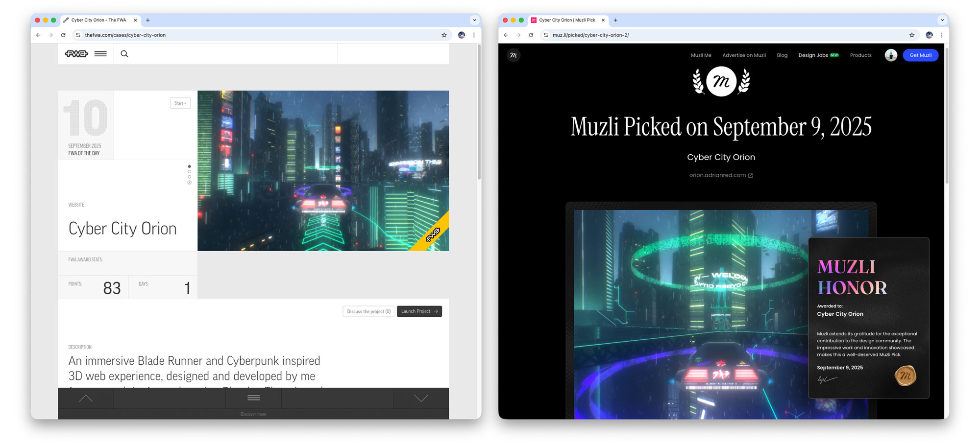Open profile avatar in FWA browser window
Image resolution: width=980 pixels, height=445 pixels.
(461, 35)
